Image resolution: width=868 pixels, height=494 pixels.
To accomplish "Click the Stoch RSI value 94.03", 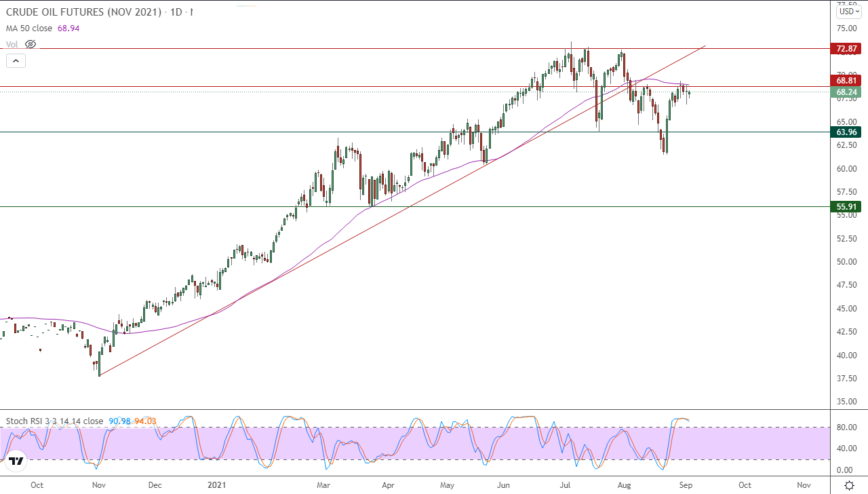I will (x=144, y=421).
